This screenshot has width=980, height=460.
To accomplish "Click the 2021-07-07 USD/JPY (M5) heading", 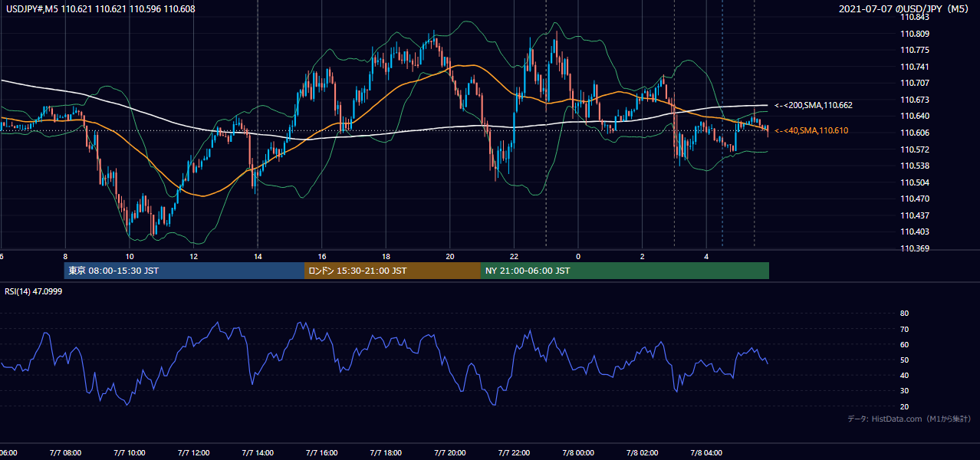I will [906, 9].
